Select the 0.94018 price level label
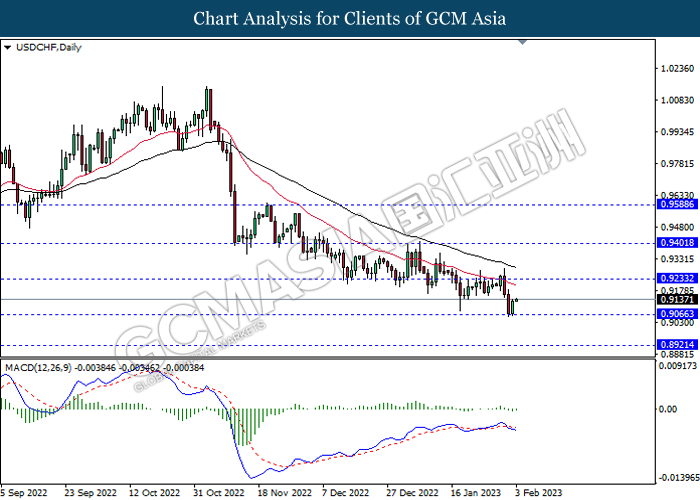700x500 pixels. coord(677,243)
